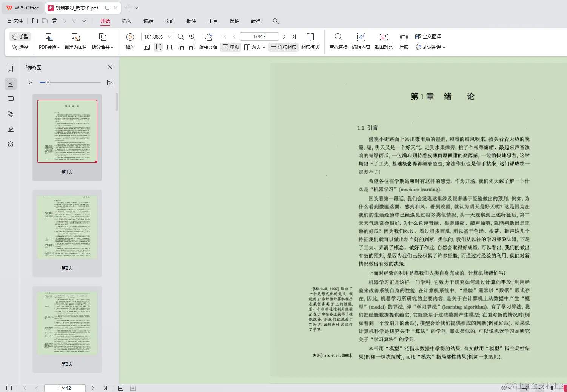This screenshot has width=567, height=392.
Task: Close the 缩略图 panel
Action: (x=110, y=67)
